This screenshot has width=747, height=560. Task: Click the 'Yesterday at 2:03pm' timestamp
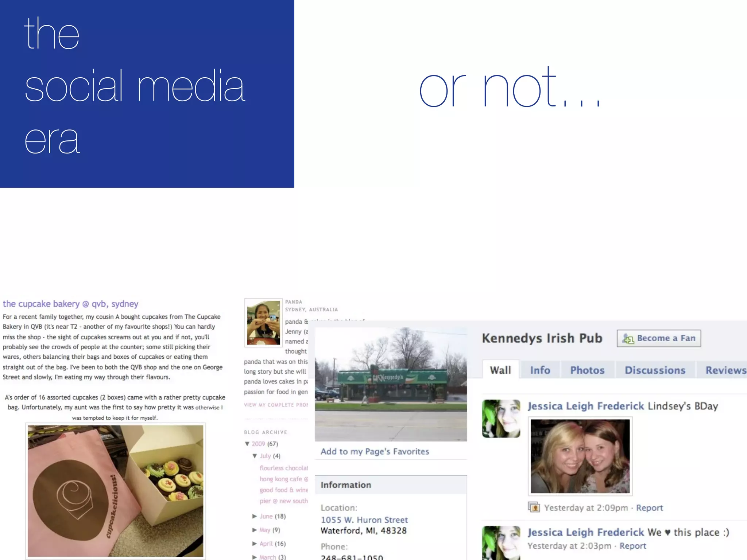point(569,546)
